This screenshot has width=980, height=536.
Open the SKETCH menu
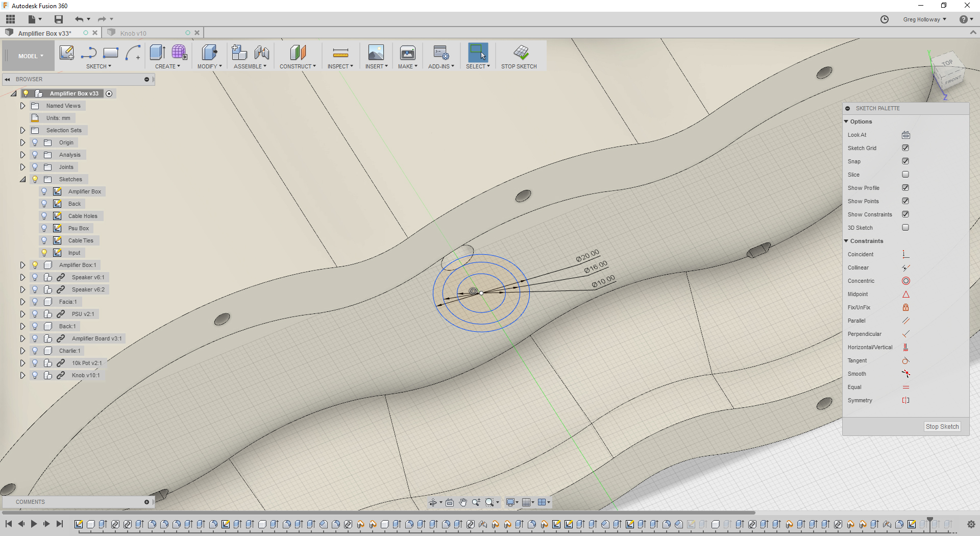point(99,66)
